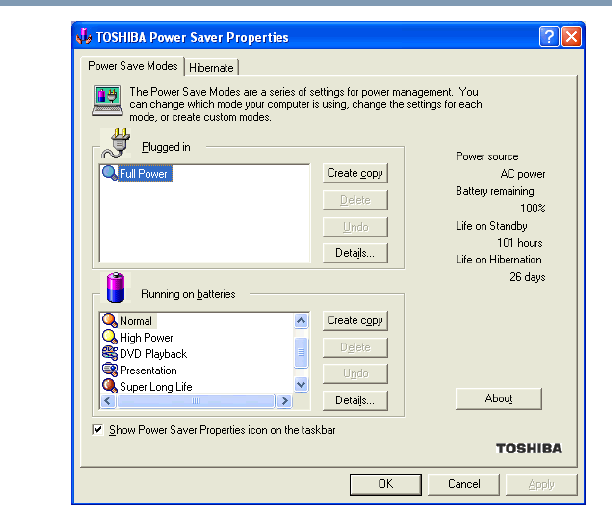Image resolution: width=612 pixels, height=505 pixels.
Task: Click scroll down arrow in battery modes list
Action: point(301,385)
